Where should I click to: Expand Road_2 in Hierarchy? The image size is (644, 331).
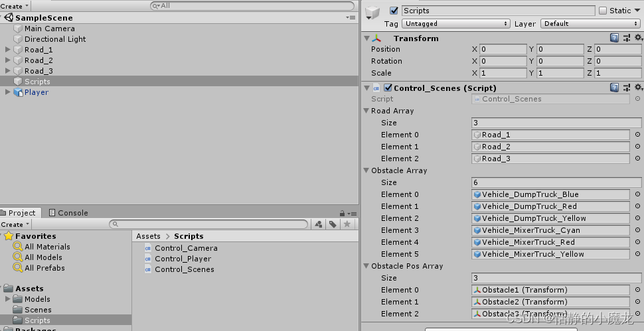pyautogui.click(x=7, y=60)
